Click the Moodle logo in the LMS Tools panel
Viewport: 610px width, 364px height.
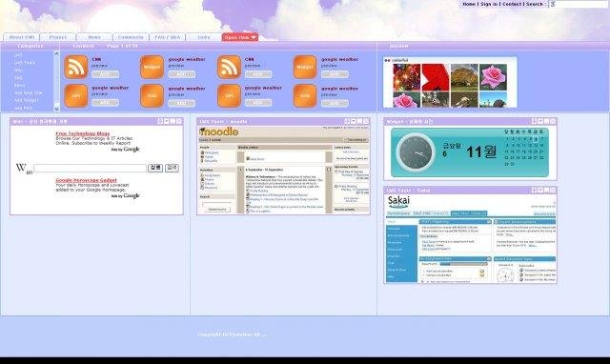218,131
